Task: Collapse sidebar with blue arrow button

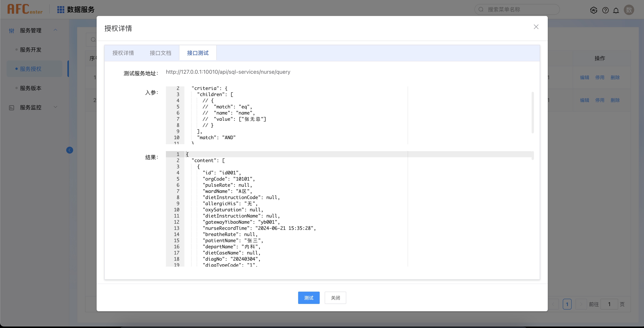Action: [69, 150]
